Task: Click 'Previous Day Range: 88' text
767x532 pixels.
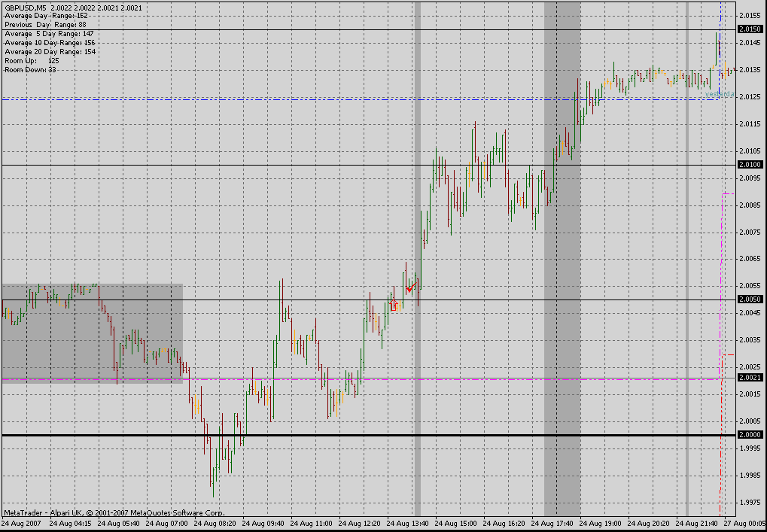Action: (45, 24)
